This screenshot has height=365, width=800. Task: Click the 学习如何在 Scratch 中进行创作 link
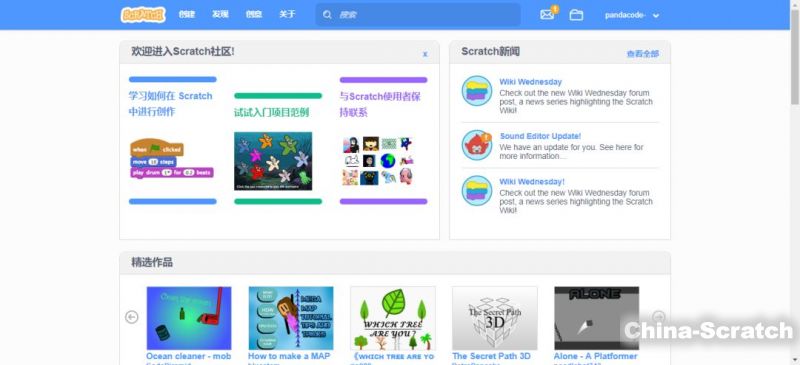click(170, 104)
